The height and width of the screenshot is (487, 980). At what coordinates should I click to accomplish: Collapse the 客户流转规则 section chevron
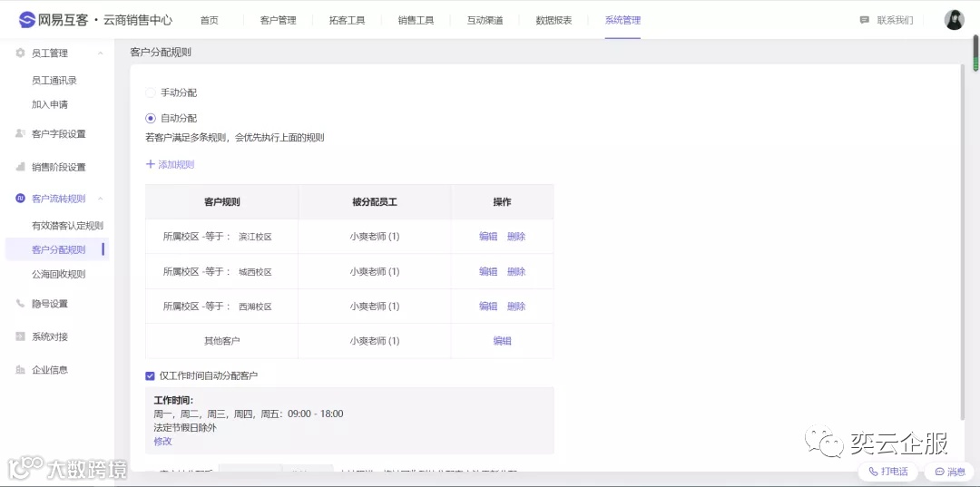click(100, 199)
